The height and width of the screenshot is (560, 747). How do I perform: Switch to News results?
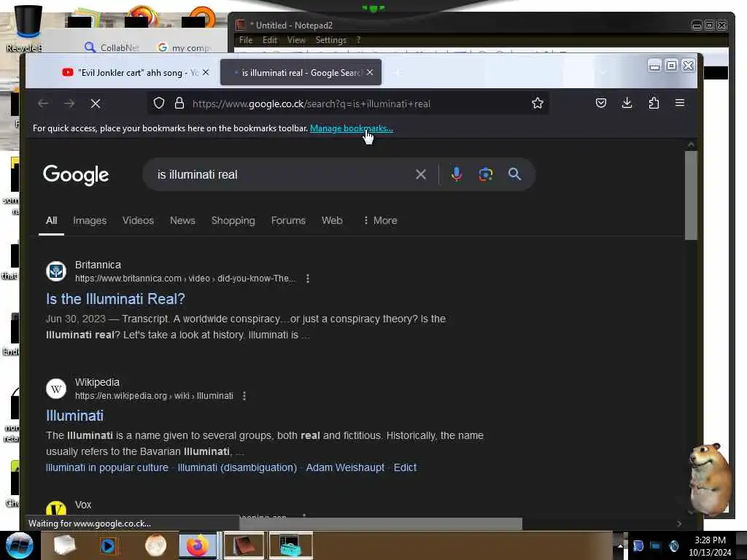pos(182,220)
